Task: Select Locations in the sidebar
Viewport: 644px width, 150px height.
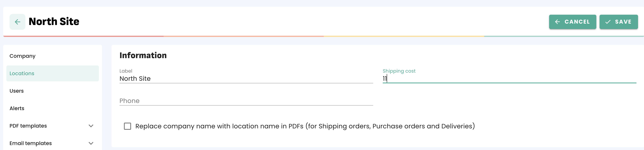Action: [22, 73]
